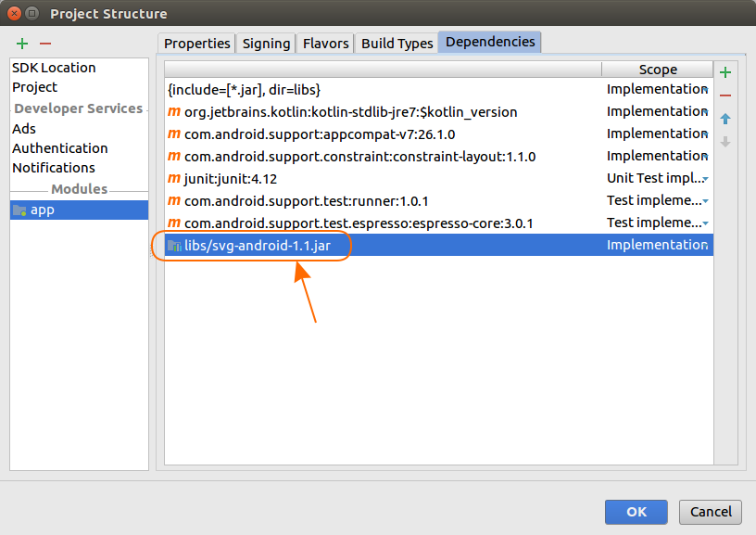Select the kotlin-stdlib-jre7 dependency row

(x=439, y=111)
